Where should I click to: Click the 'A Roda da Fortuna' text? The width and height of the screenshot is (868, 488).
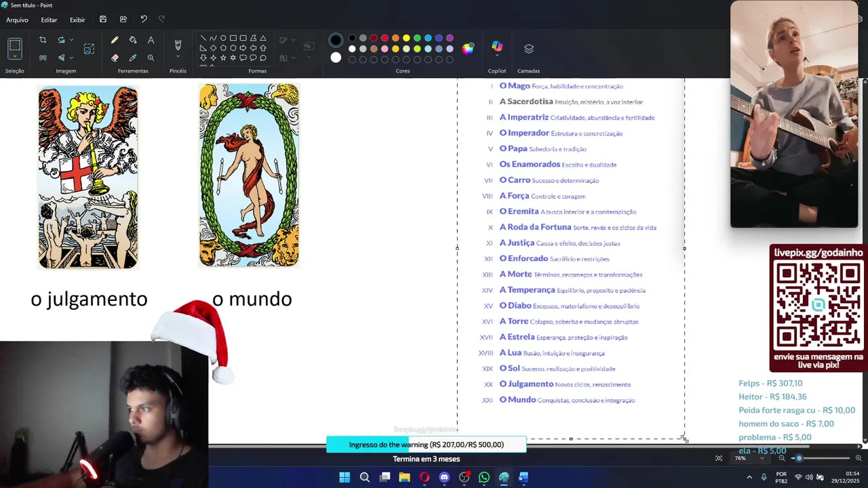535,227
